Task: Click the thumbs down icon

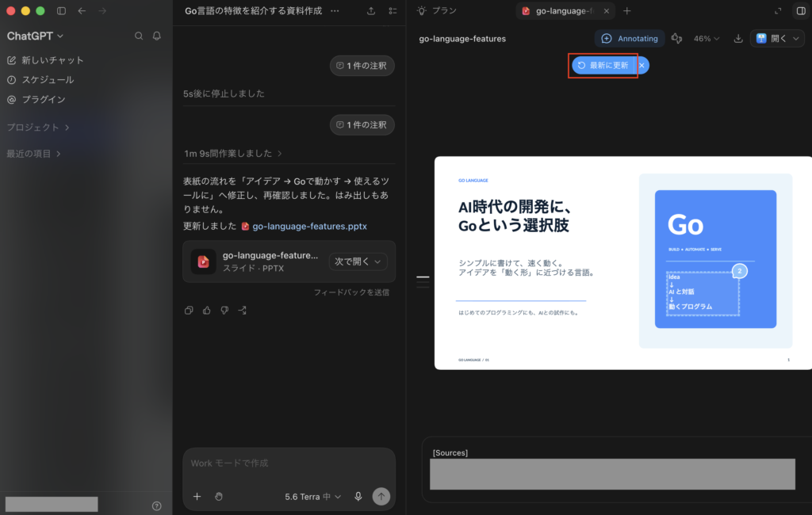Action: tap(224, 310)
